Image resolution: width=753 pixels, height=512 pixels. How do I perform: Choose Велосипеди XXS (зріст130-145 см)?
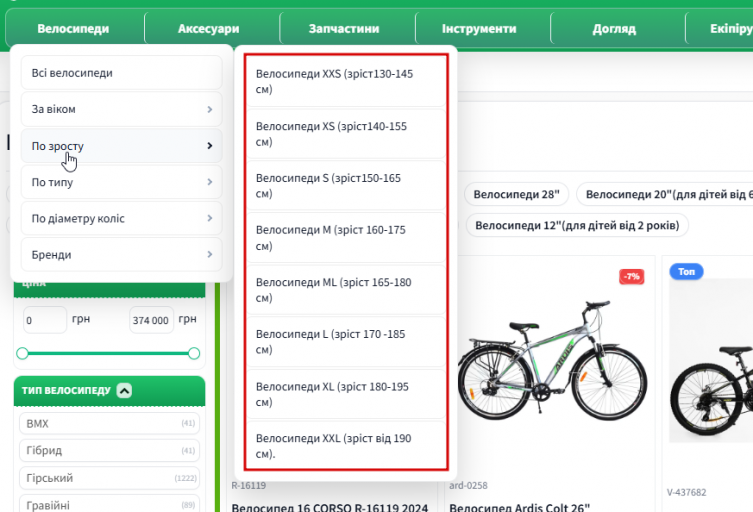[x=346, y=81]
